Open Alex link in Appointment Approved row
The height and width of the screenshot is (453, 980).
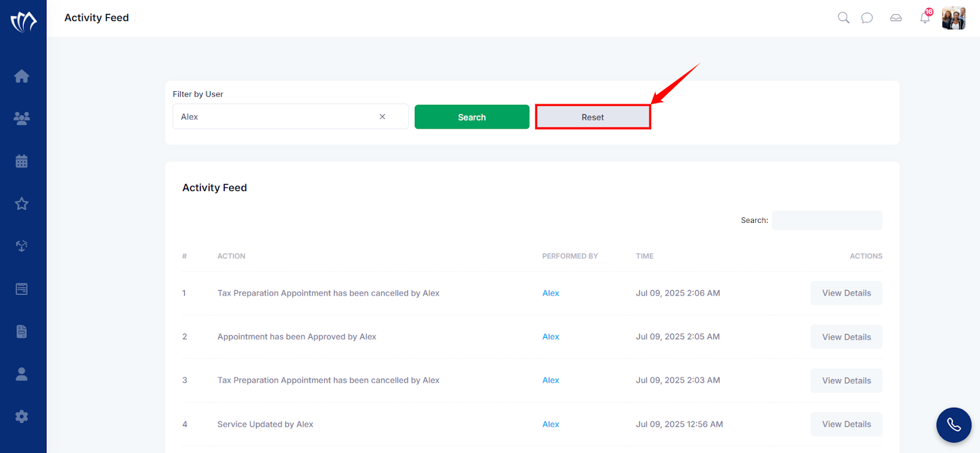(551, 337)
